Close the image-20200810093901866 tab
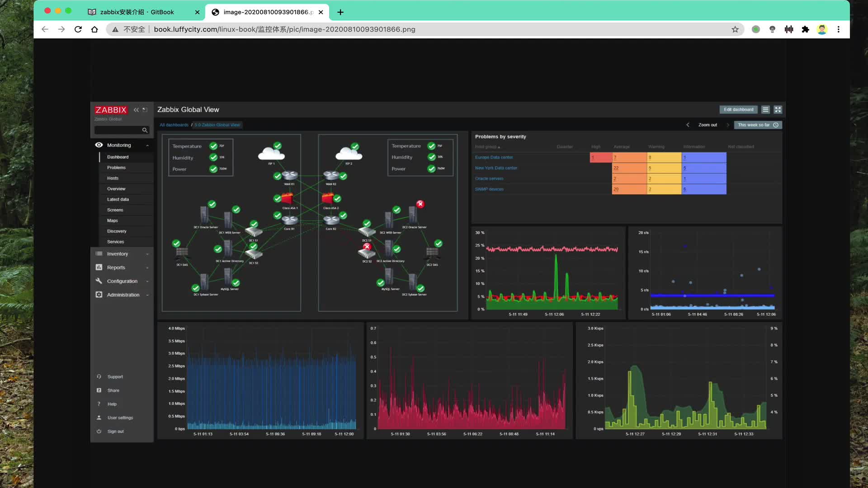The height and width of the screenshot is (488, 868). pyautogui.click(x=321, y=12)
